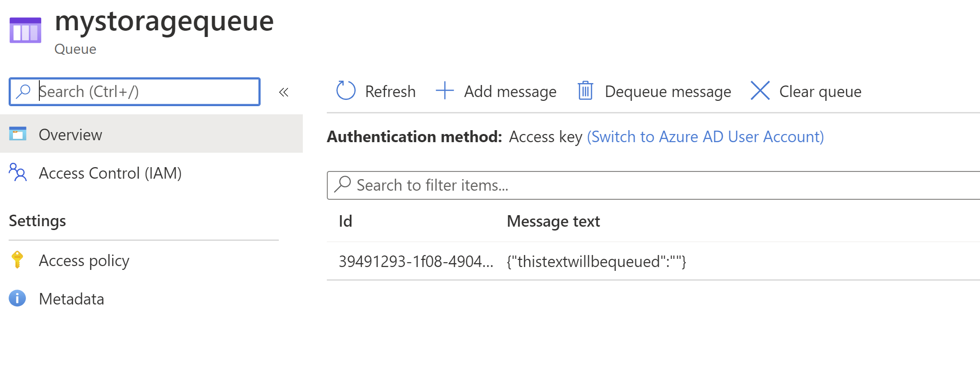Click the Access Control people icon
This screenshot has height=377, width=980.
[18, 172]
